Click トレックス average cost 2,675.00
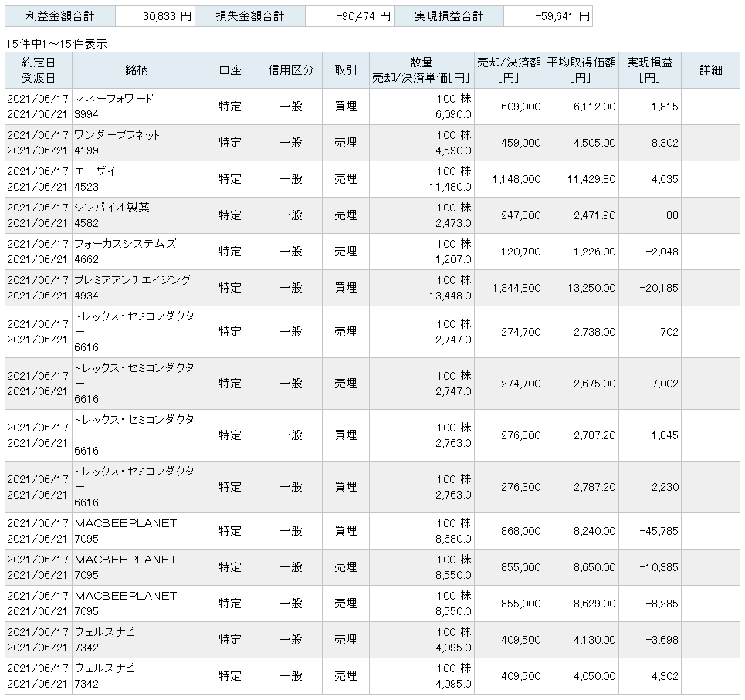Image resolution: width=745 pixels, height=700 pixels. pos(594,384)
